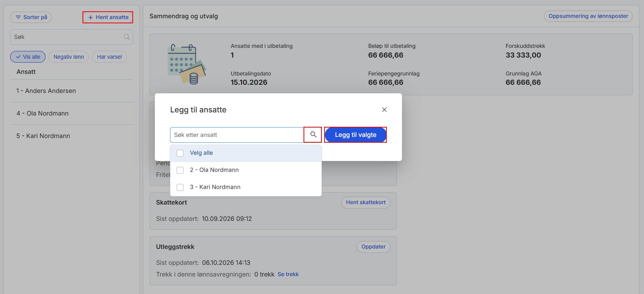Select employee 1 - Anders Andersen

click(x=71, y=91)
